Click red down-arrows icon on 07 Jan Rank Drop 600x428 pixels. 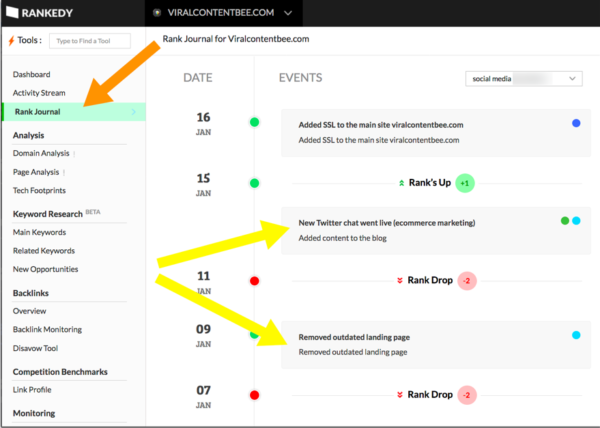[x=400, y=395]
